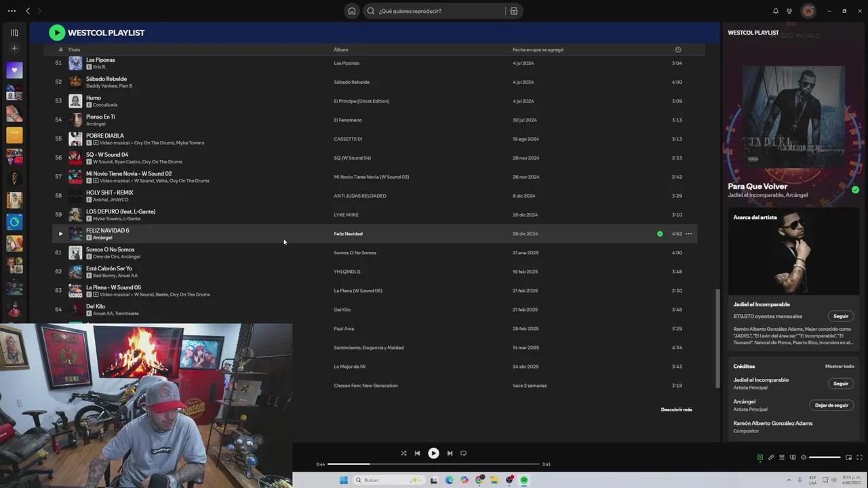The image size is (868, 488).
Task: Select the song Sábado Rebelde
Action: point(106,79)
